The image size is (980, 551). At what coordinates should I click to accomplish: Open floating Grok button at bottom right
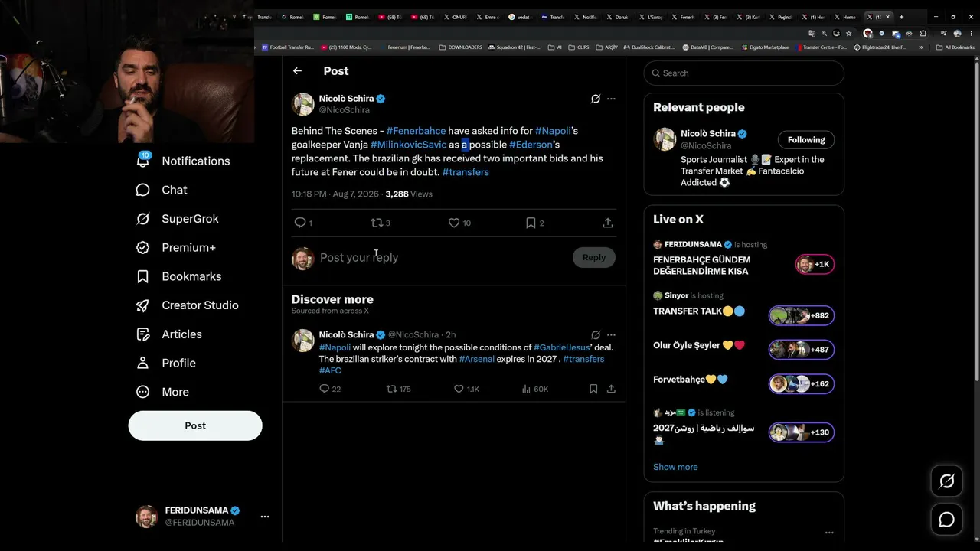(947, 481)
